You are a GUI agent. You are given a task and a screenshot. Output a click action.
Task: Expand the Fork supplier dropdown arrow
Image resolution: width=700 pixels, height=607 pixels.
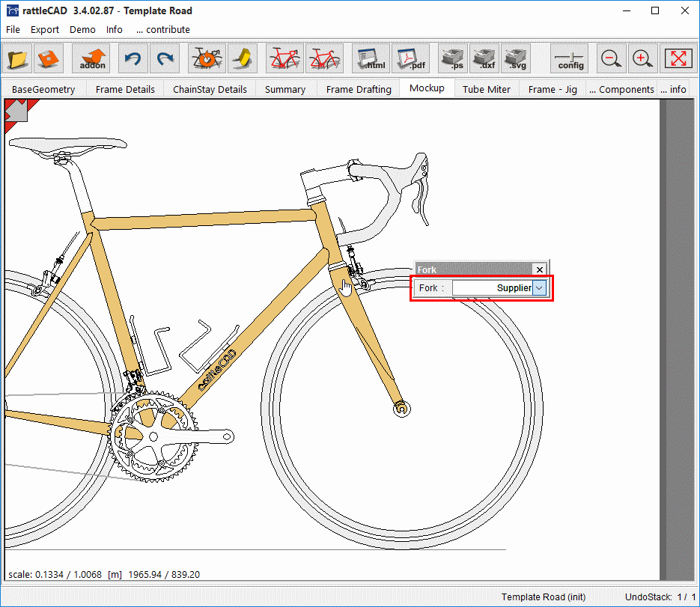point(539,288)
